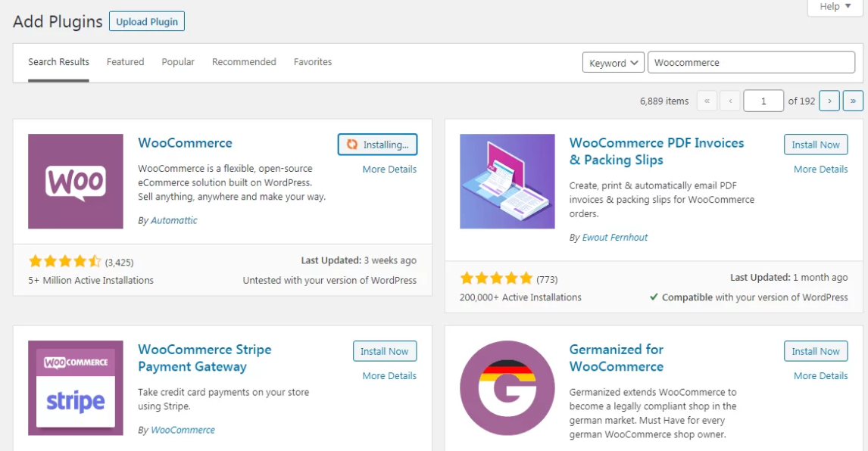Open the Keyword search type dropdown
Screen dimensions: 868x451
coord(613,63)
